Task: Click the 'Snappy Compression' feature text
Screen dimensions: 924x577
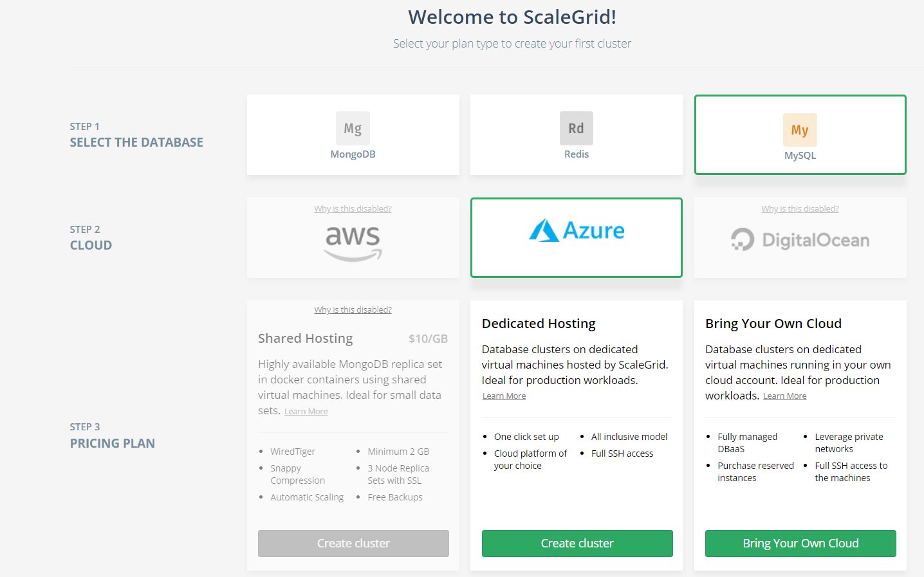Action: [x=297, y=474]
